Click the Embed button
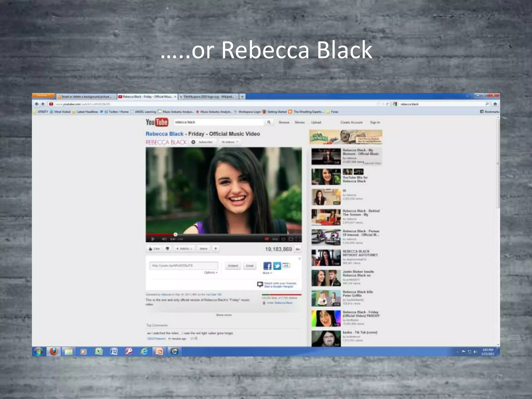Viewport: 532px width, 399px height. [x=233, y=266]
